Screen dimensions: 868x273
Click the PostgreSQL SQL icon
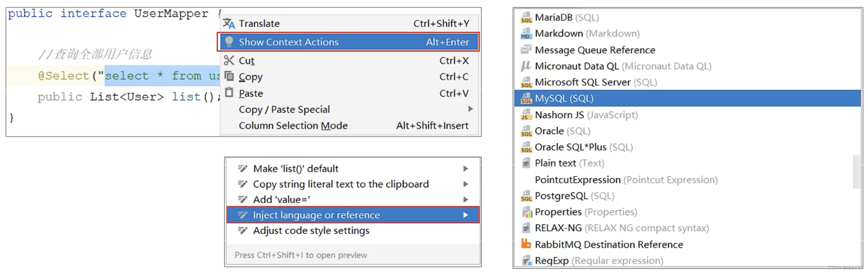click(x=526, y=196)
